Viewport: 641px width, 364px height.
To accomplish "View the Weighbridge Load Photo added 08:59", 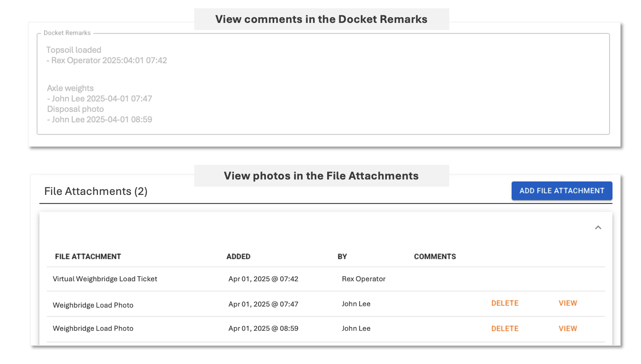I will (568, 329).
